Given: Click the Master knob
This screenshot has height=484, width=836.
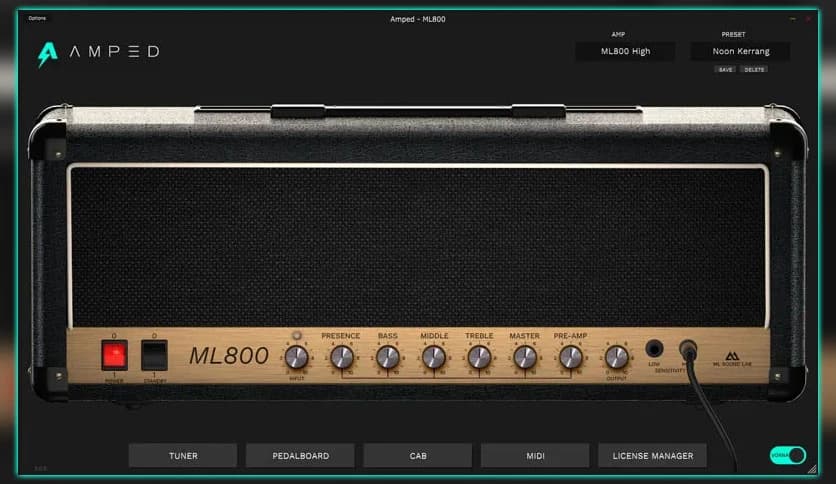Looking at the screenshot, I should [x=525, y=357].
